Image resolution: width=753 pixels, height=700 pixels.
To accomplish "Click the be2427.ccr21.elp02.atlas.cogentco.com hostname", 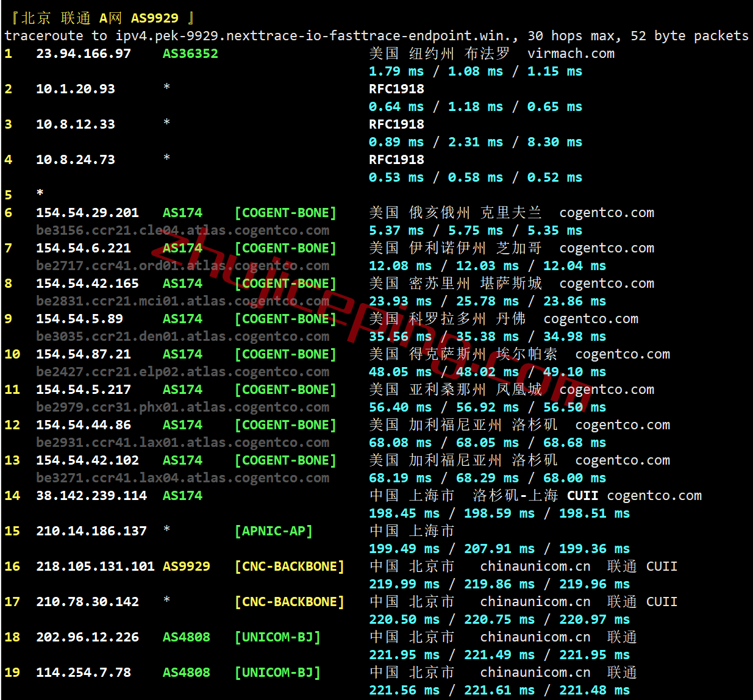I will pos(182,372).
